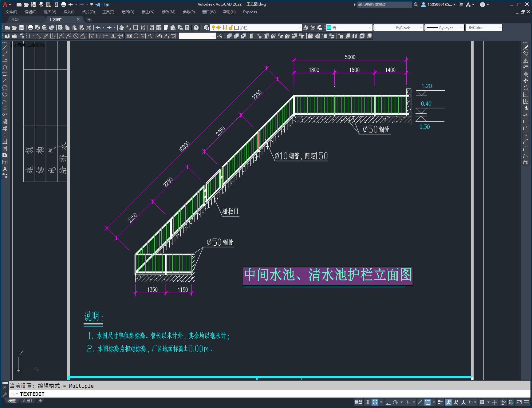This screenshot has height=408, width=532.
Task: Open the 1:1 annotation scale dropdown
Action: 472,402
